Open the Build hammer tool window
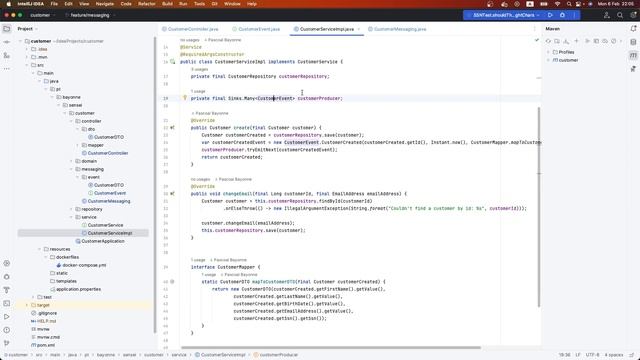640x360 pixels. [7, 290]
